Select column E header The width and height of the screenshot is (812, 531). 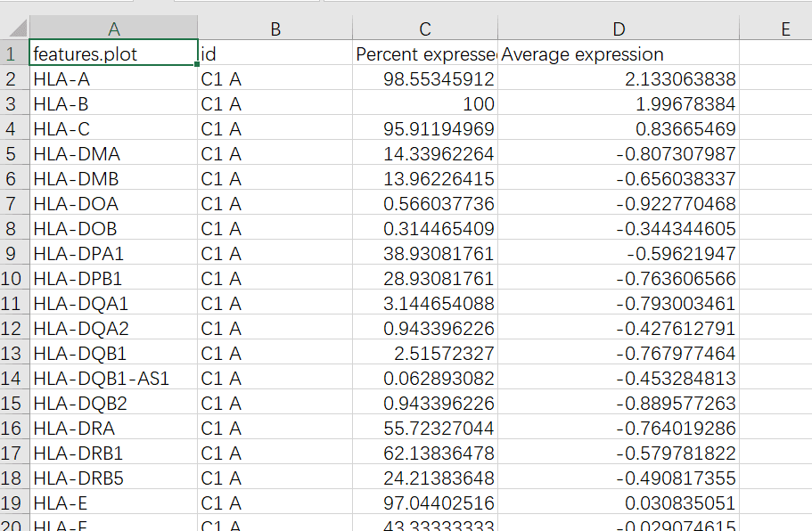(x=775, y=28)
